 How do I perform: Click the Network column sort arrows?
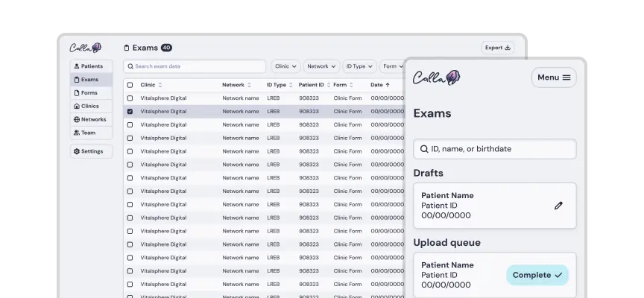click(x=249, y=85)
